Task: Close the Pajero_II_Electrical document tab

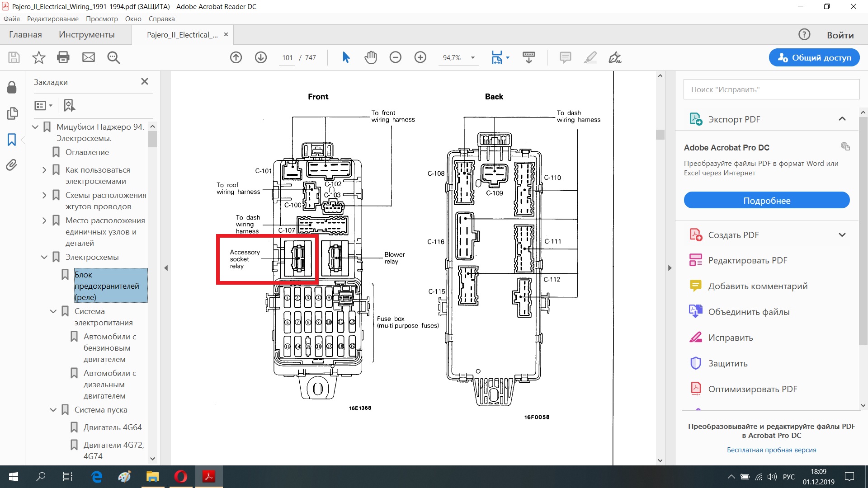Action: pos(226,34)
